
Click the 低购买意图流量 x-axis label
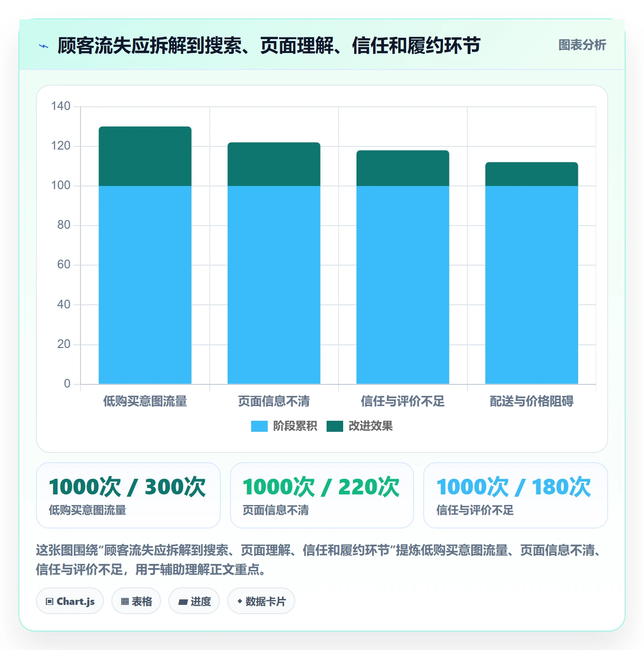click(x=145, y=401)
